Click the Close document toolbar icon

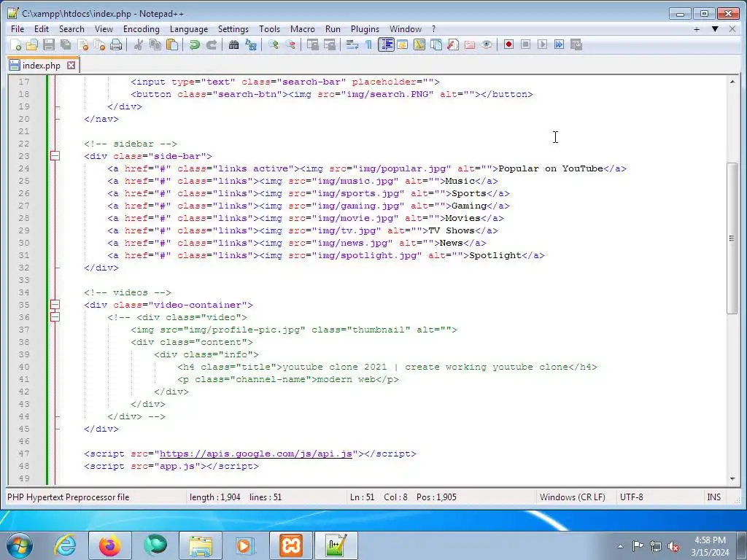(82, 44)
